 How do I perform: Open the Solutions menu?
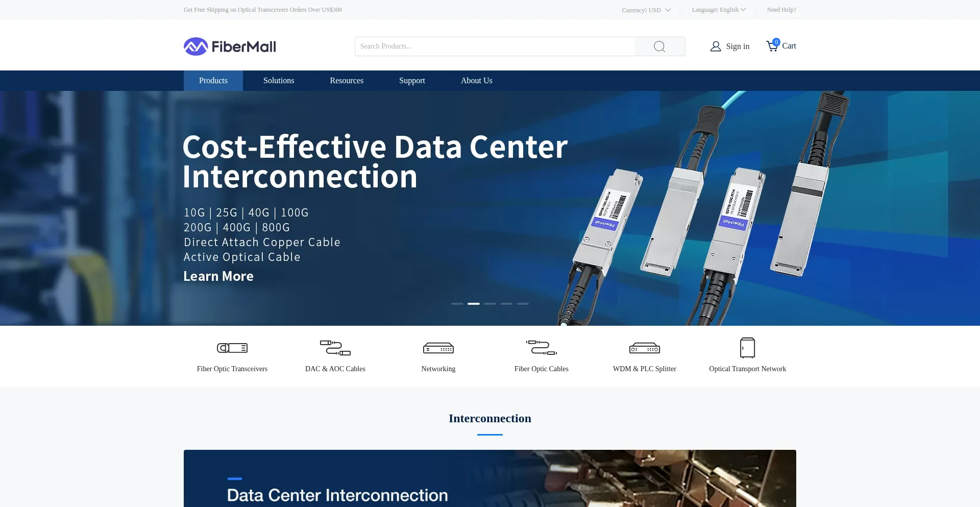click(x=279, y=81)
